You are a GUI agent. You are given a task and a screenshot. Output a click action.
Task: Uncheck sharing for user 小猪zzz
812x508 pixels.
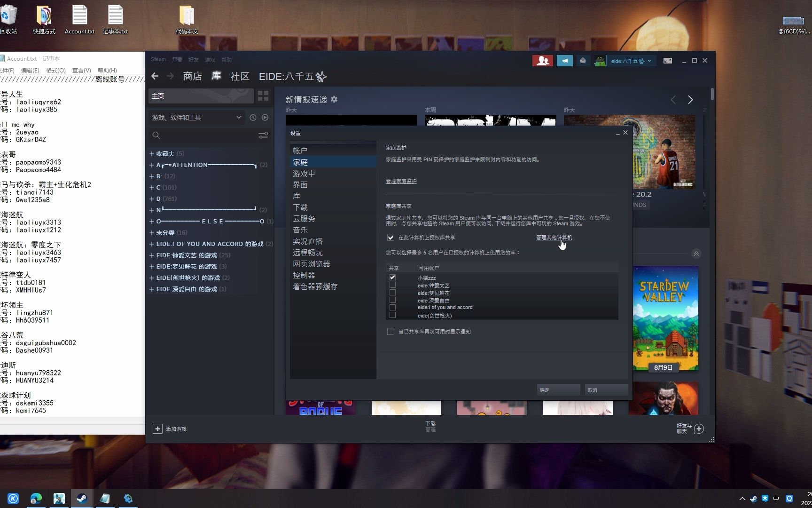coord(392,278)
